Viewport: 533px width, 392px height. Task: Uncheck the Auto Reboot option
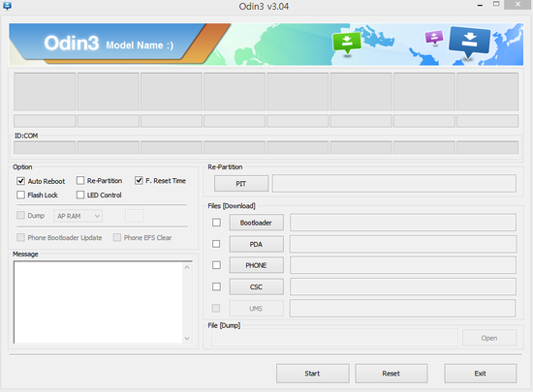(x=20, y=181)
